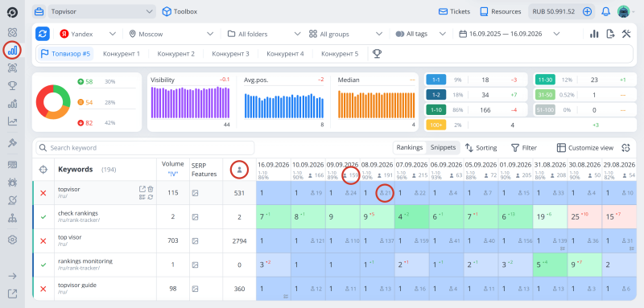Switch view to Rankings
The image size is (644, 308).
click(410, 148)
